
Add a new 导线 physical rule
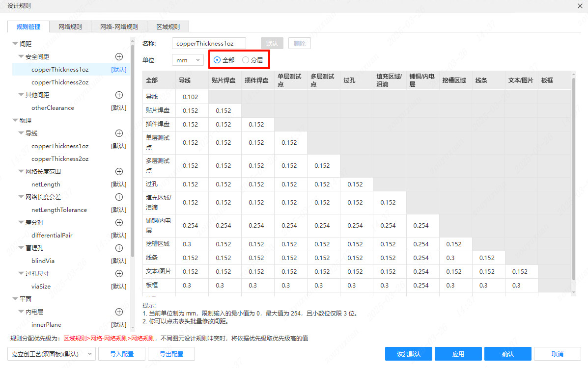(x=119, y=133)
